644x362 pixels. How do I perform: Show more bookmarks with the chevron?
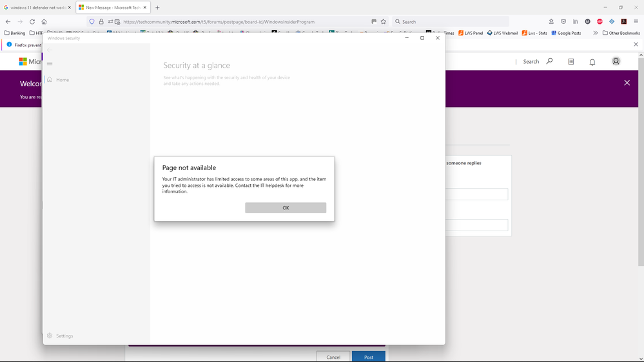pos(595,33)
